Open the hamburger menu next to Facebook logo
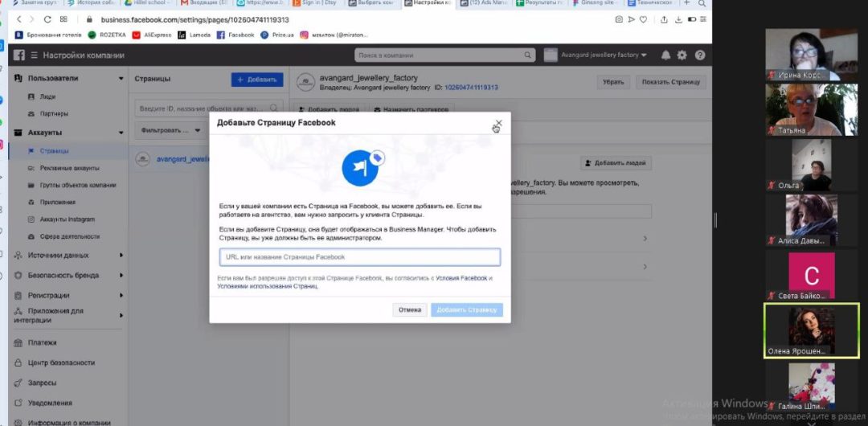This screenshot has width=868, height=426. click(x=35, y=55)
